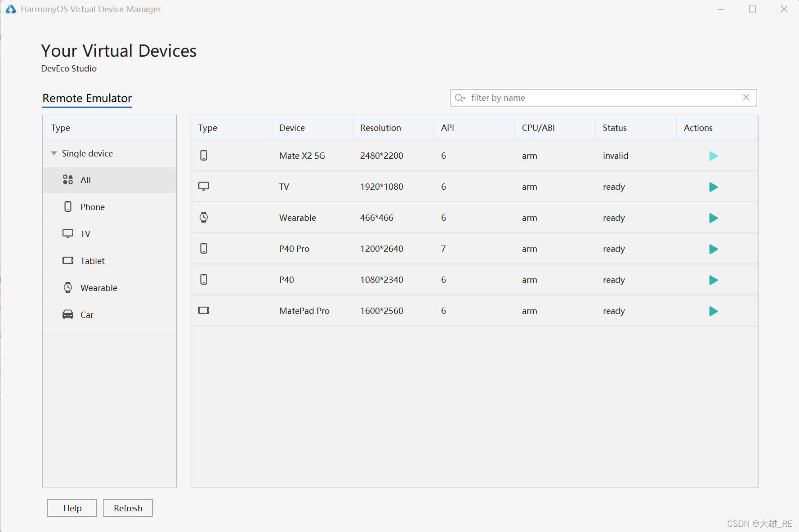Click the TV monitor icon in sidebar

click(x=68, y=233)
